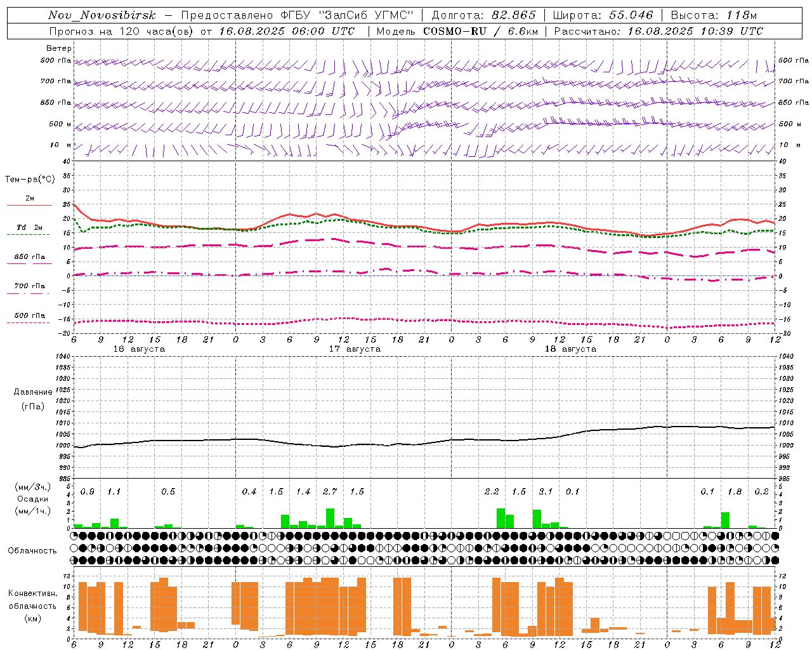Click the Осадки precipitation panel label

(33, 499)
